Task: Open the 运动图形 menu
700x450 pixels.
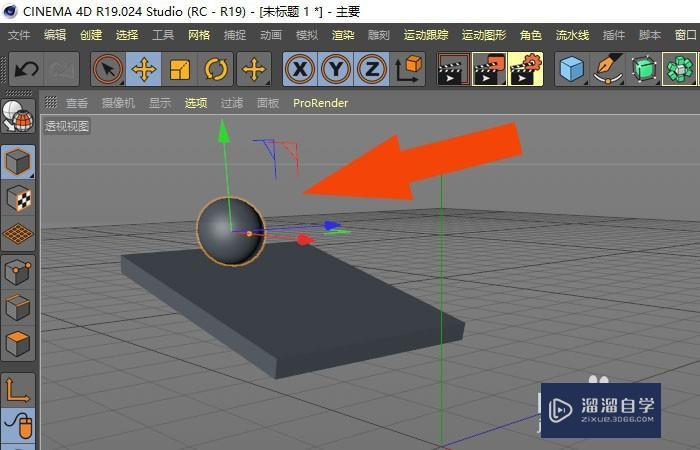Action: [x=484, y=35]
